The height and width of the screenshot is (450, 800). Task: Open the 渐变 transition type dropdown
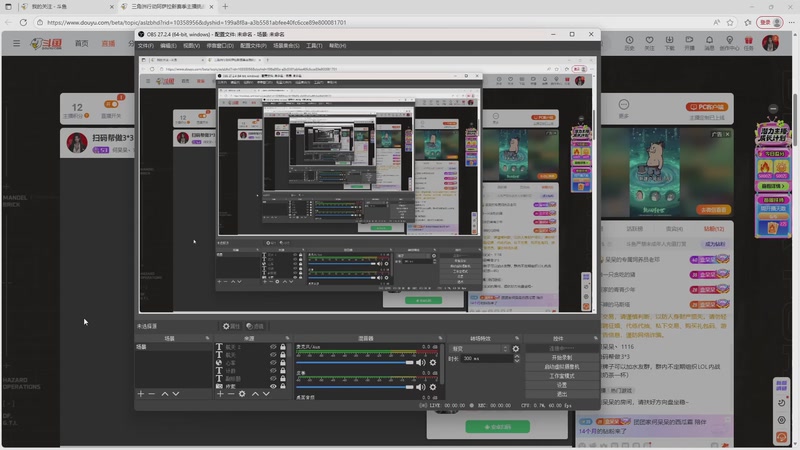480,349
